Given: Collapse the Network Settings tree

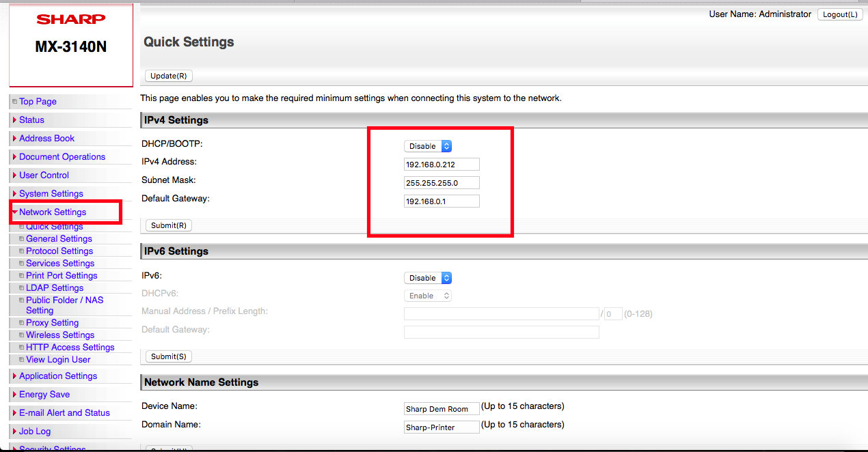Looking at the screenshot, I should click(x=53, y=212).
